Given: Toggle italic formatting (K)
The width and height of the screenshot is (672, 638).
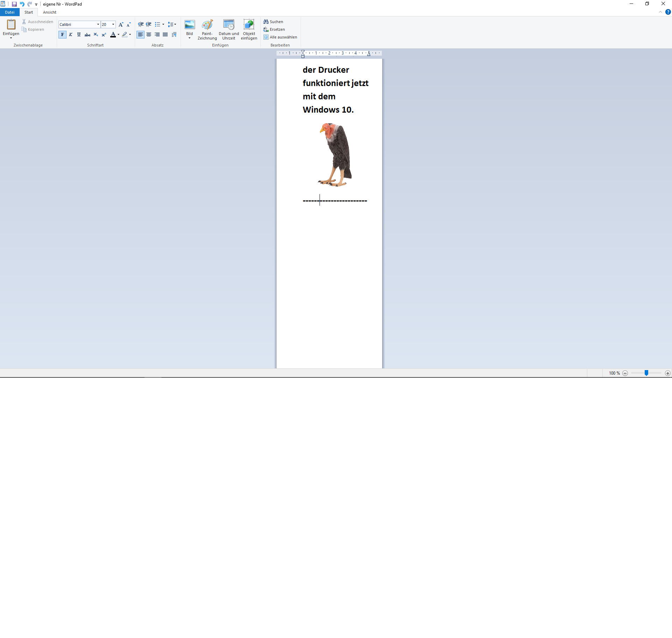Looking at the screenshot, I should 71,35.
